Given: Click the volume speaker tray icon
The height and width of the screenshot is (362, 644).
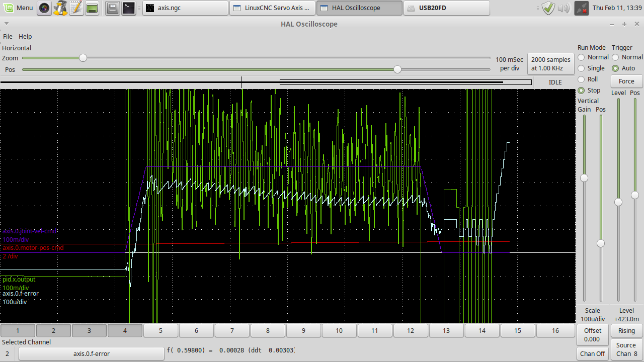Looking at the screenshot, I should (x=563, y=8).
